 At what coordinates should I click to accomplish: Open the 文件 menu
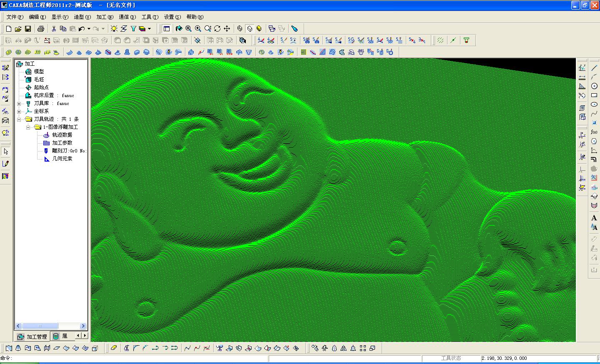(x=15, y=17)
